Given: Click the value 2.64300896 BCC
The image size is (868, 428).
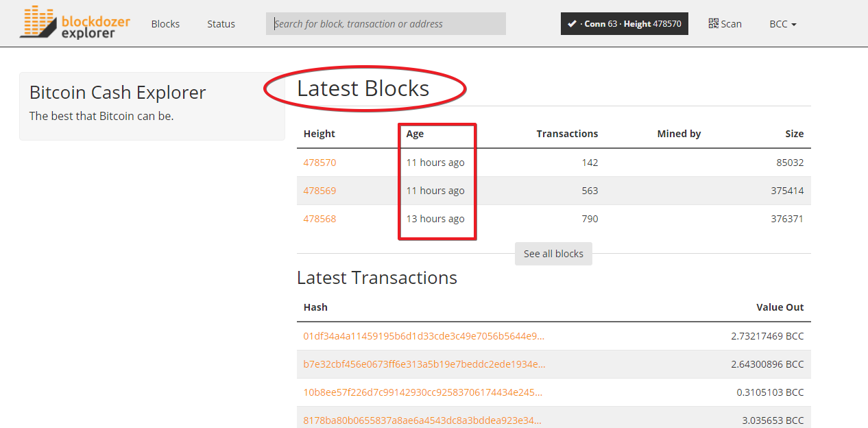Looking at the screenshot, I should [767, 364].
